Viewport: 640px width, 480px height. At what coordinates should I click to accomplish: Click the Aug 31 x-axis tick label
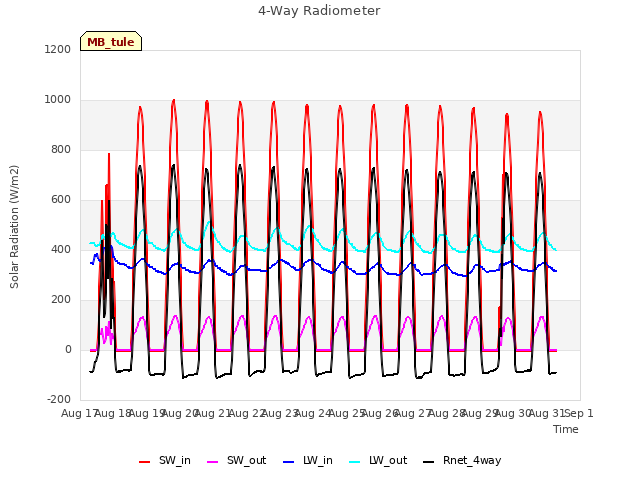546,413
